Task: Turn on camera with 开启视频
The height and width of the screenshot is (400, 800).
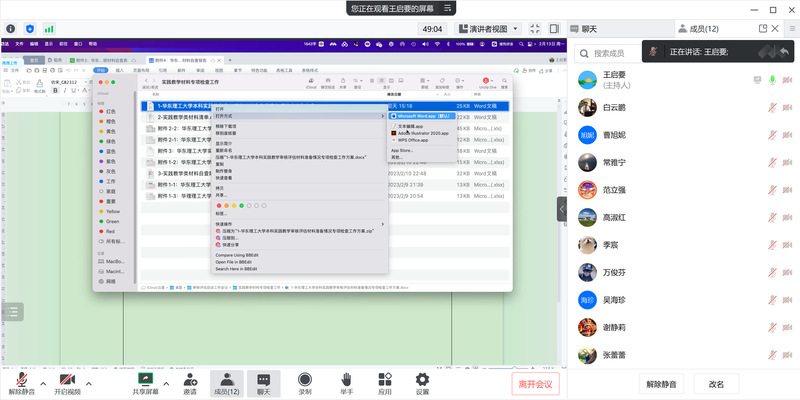Action: pos(67,379)
